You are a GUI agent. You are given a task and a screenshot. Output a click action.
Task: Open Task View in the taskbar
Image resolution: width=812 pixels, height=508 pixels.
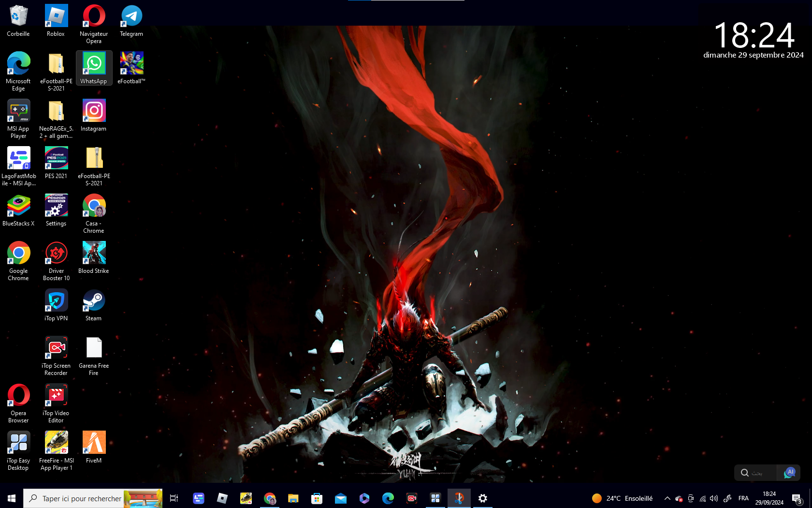174,498
